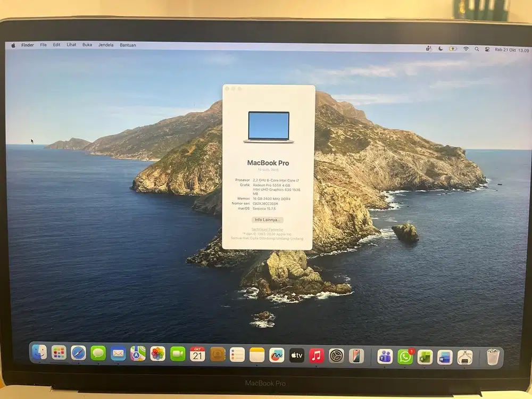Launch Microsoft Excel from the Dock
532x399 pixels.
click(425, 358)
